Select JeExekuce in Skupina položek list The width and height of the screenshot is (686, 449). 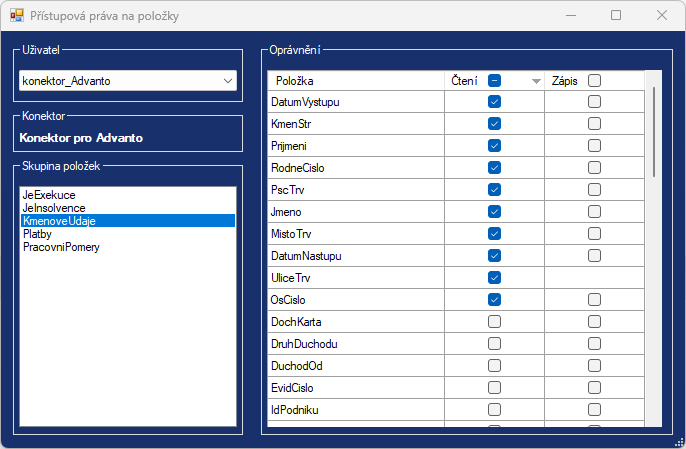coord(128,195)
